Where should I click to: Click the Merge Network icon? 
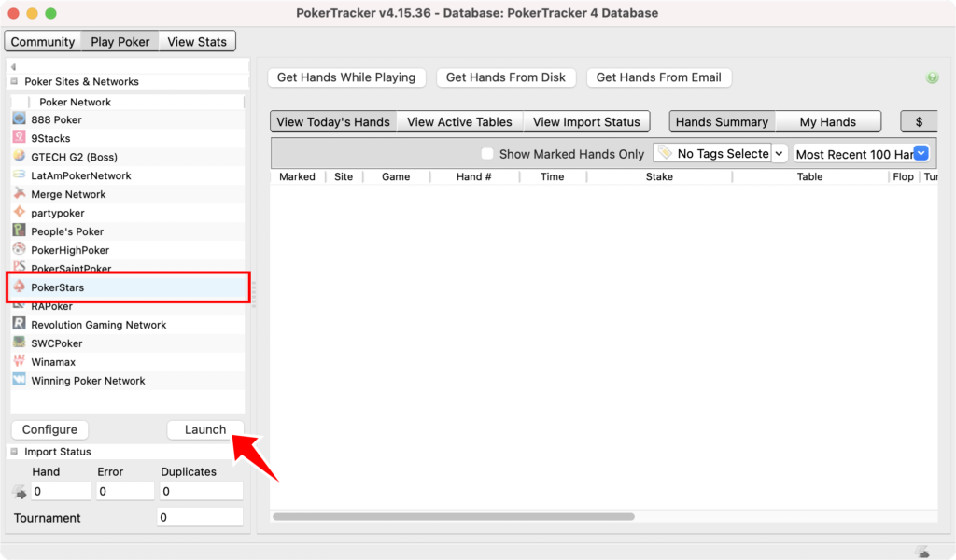pos(19,193)
